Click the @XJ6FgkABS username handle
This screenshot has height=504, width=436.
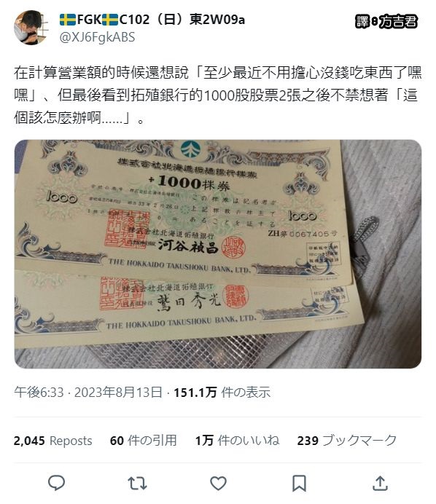97,37
